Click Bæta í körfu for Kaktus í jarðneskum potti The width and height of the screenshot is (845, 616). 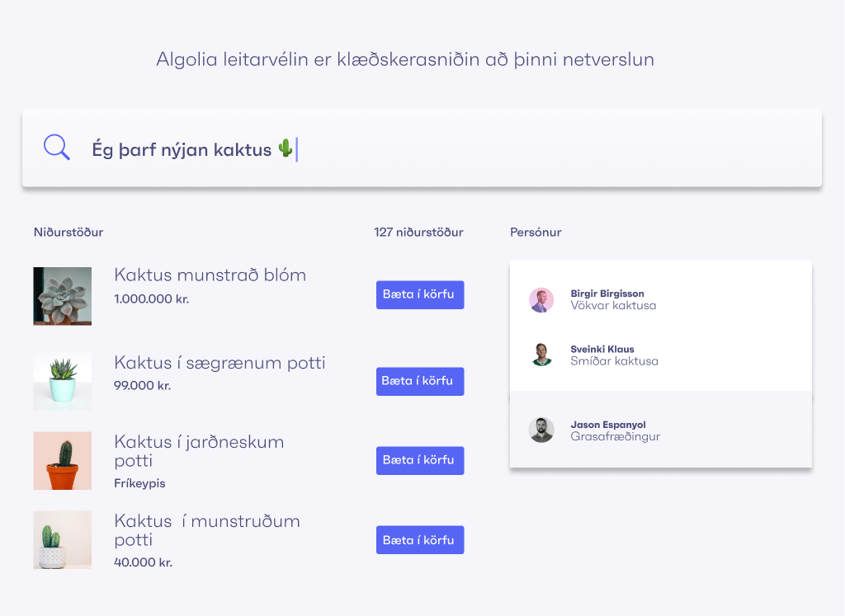pyautogui.click(x=420, y=460)
